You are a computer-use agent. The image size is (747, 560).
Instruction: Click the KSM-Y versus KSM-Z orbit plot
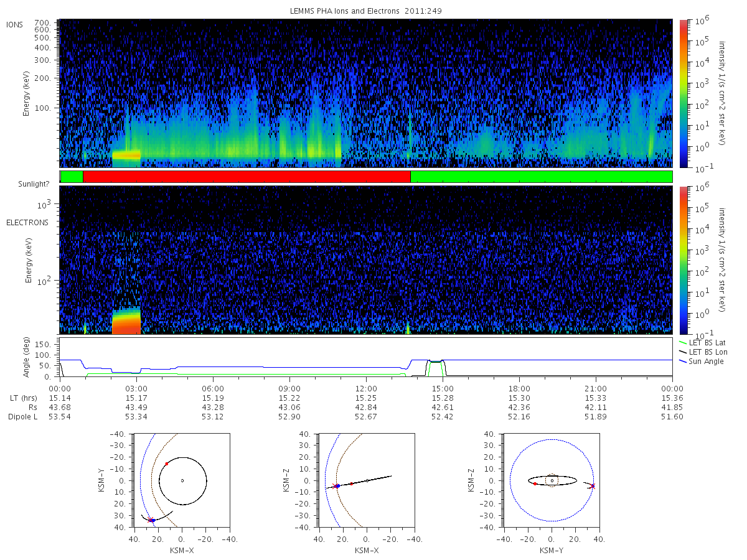point(552,480)
